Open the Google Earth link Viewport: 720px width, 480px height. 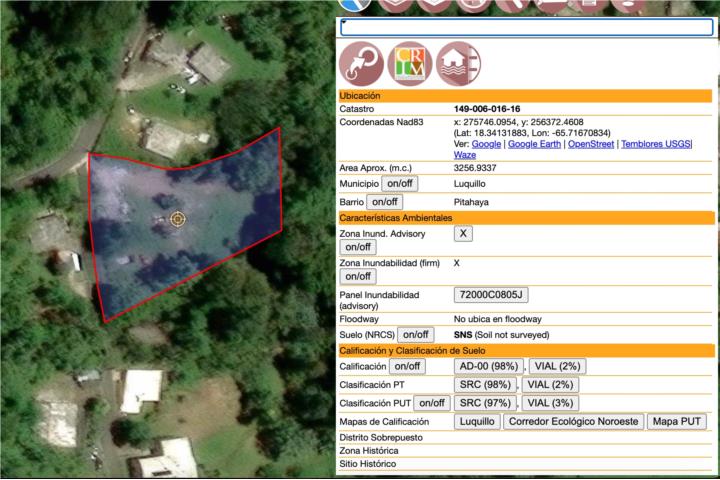(x=534, y=144)
